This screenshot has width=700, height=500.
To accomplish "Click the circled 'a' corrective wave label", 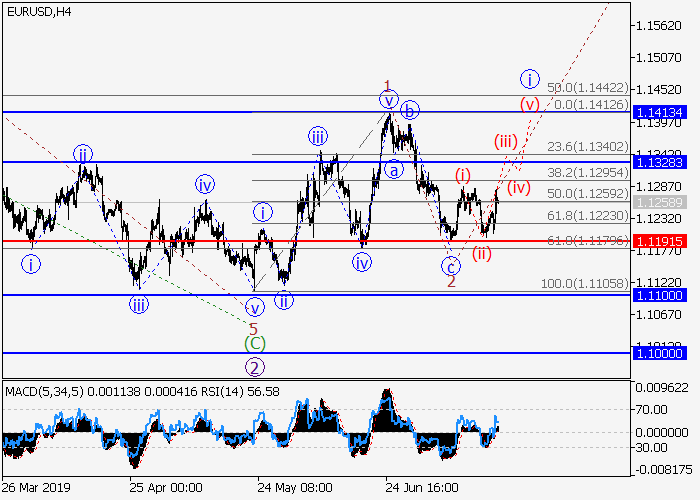I will pyautogui.click(x=394, y=170).
